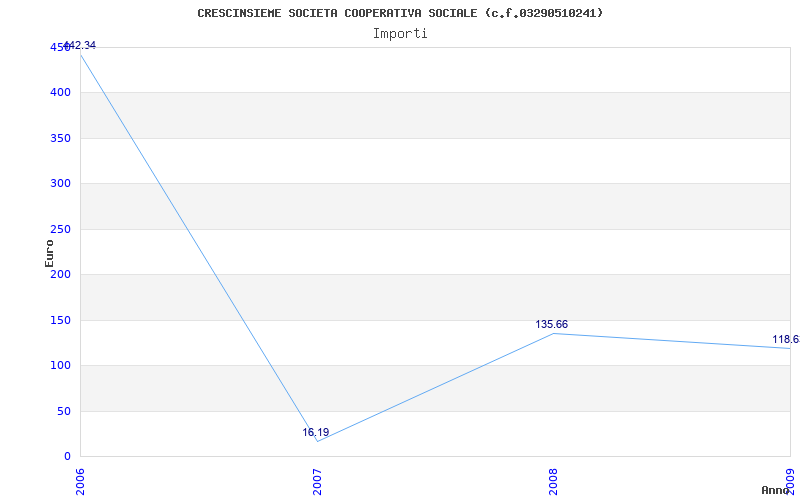Click the 442.34 data label

click(80, 45)
